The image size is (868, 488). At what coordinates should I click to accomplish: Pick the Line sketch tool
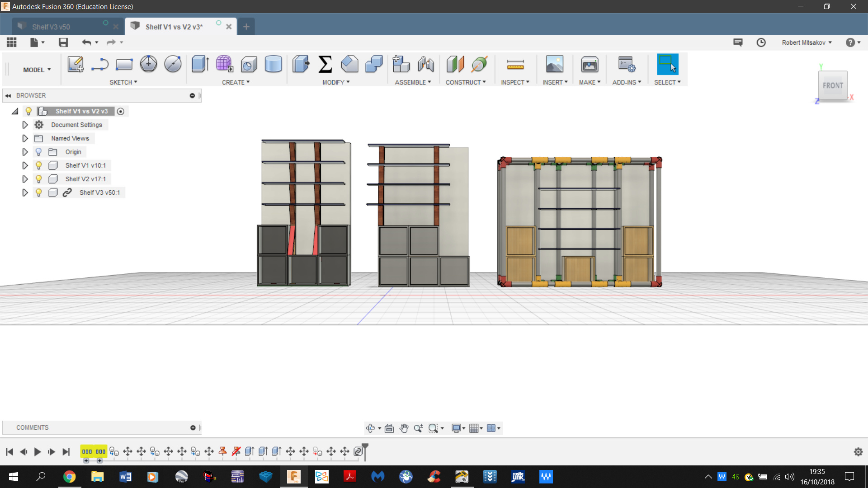99,64
